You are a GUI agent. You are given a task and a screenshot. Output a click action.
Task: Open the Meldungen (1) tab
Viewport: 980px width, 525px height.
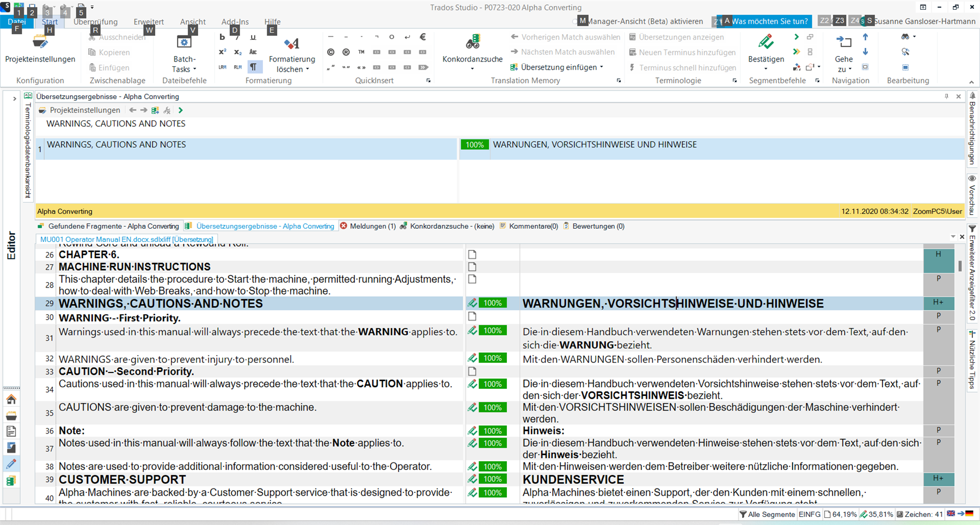tap(367, 226)
